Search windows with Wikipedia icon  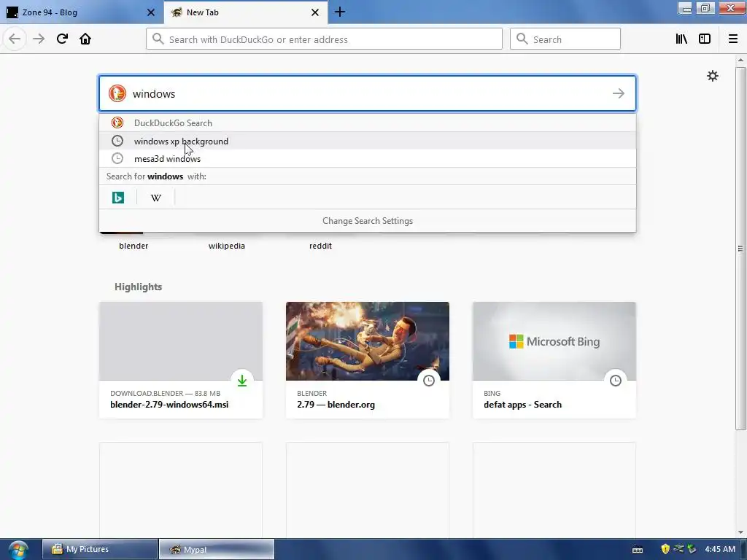coord(156,197)
